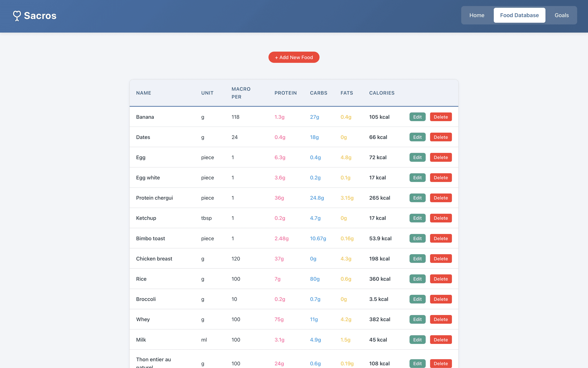588x368 pixels.
Task: Delete the Rice entry
Action: tap(441, 279)
